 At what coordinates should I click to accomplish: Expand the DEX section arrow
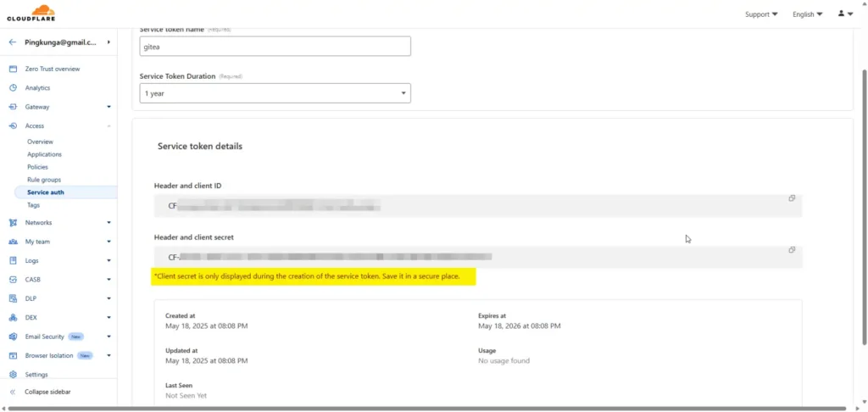tap(109, 318)
